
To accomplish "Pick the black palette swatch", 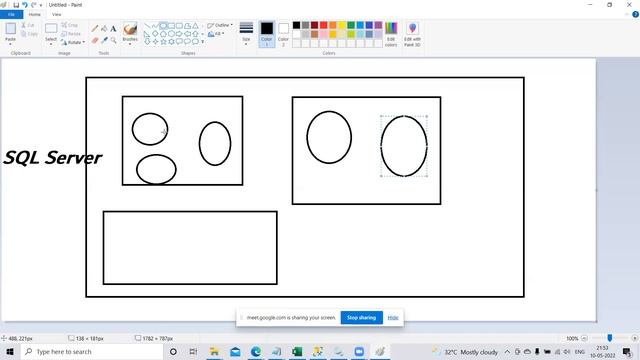I will (x=297, y=25).
